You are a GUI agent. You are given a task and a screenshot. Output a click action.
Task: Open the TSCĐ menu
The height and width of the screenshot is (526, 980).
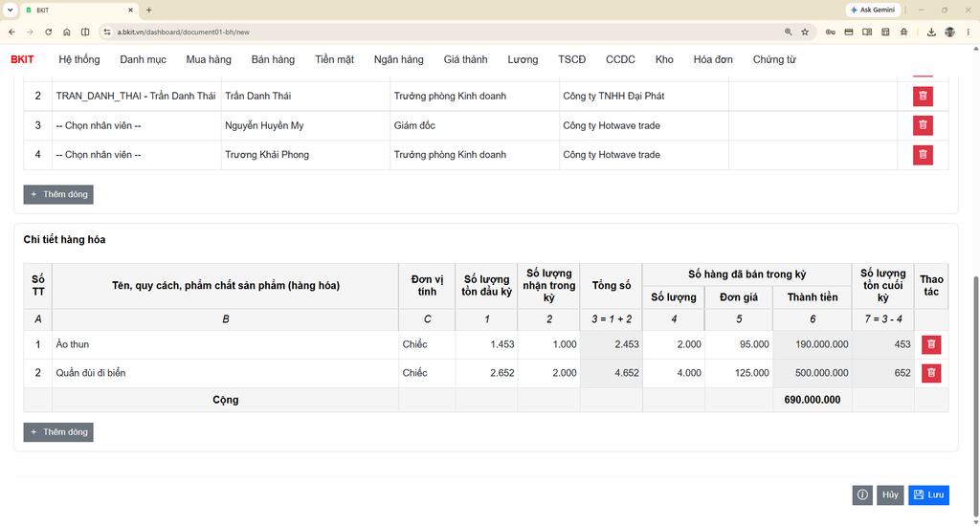click(572, 59)
